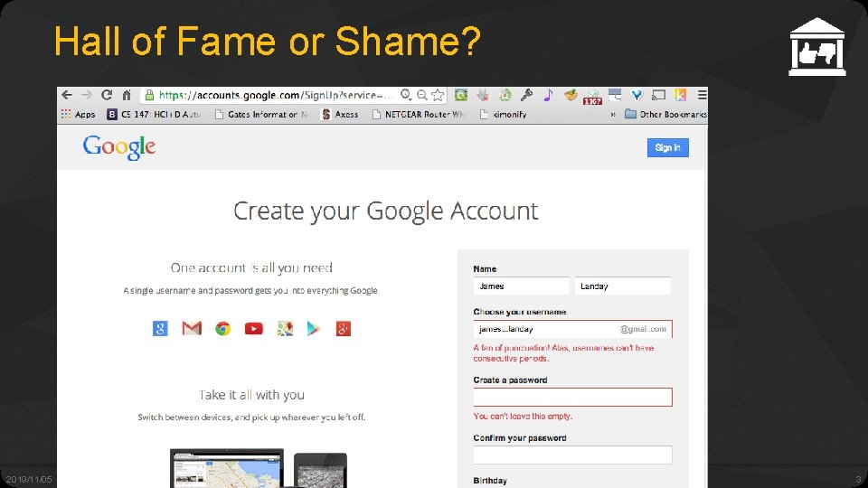The width and height of the screenshot is (868, 488).
Task: Open the Apps bookmarks shortcut
Action: (x=78, y=114)
